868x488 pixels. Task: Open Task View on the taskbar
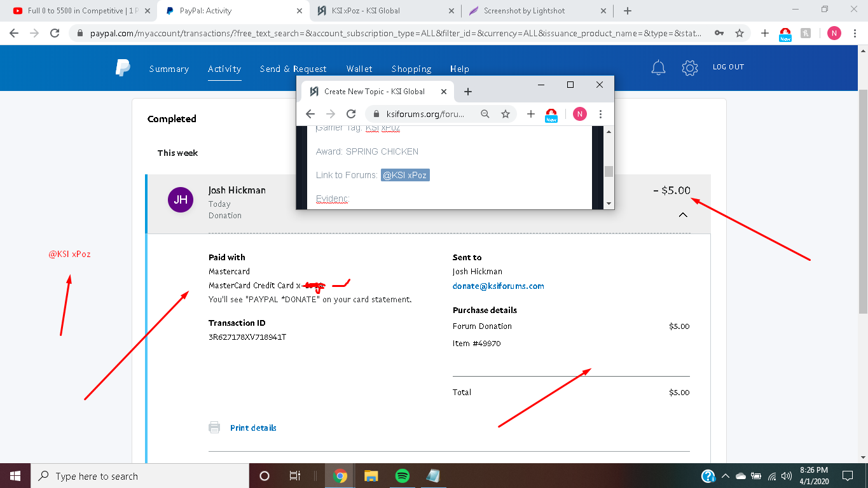[295, 476]
